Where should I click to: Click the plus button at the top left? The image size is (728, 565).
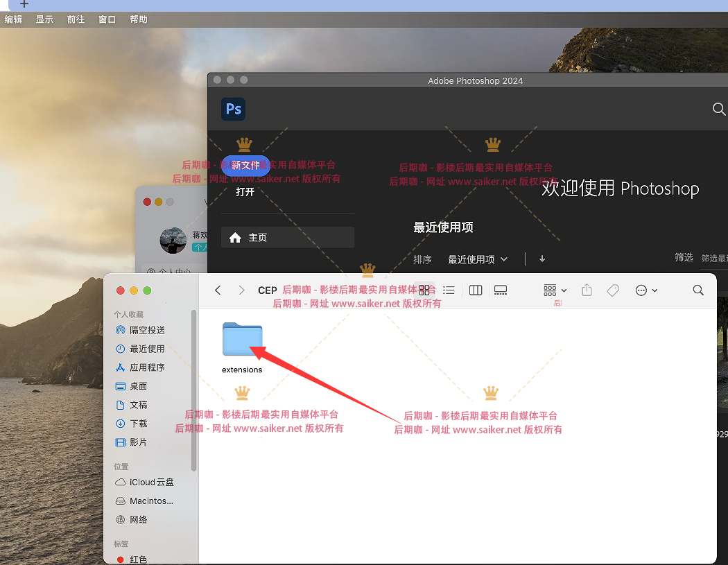tap(24, 4)
